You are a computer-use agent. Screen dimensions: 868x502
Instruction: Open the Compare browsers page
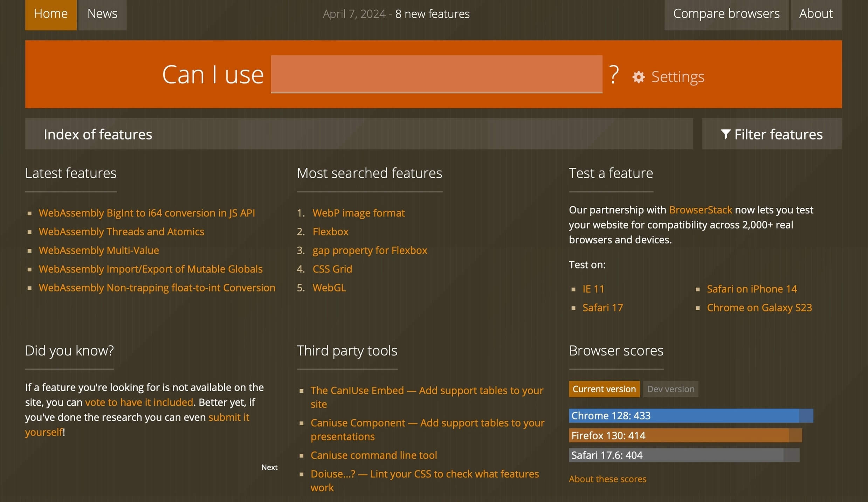[726, 15]
